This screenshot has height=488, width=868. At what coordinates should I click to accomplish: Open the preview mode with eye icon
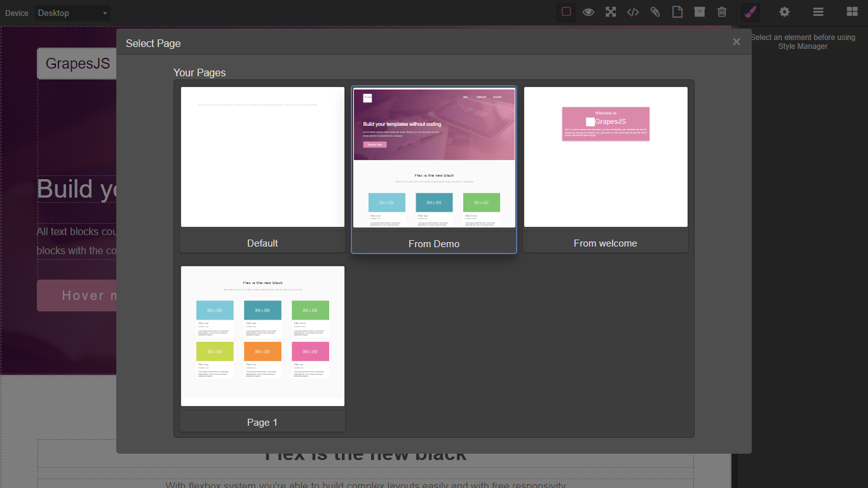pos(588,12)
